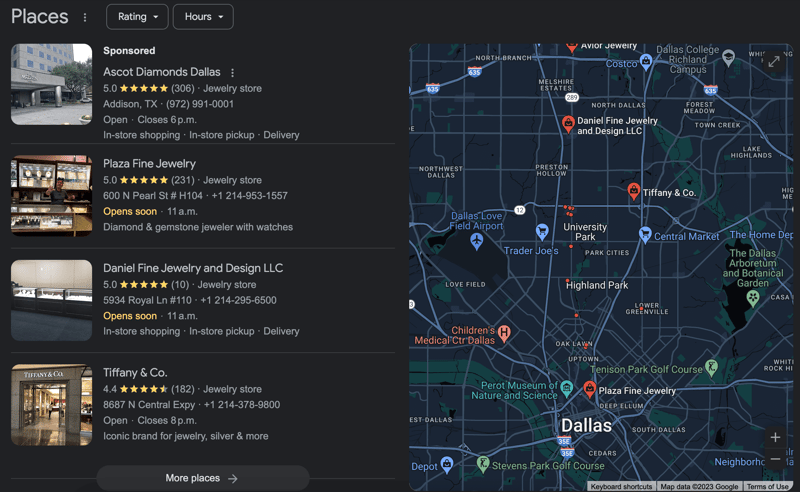This screenshot has height=492, width=800.
Task: Select the Trader Joe's map marker
Action: [x=542, y=232]
